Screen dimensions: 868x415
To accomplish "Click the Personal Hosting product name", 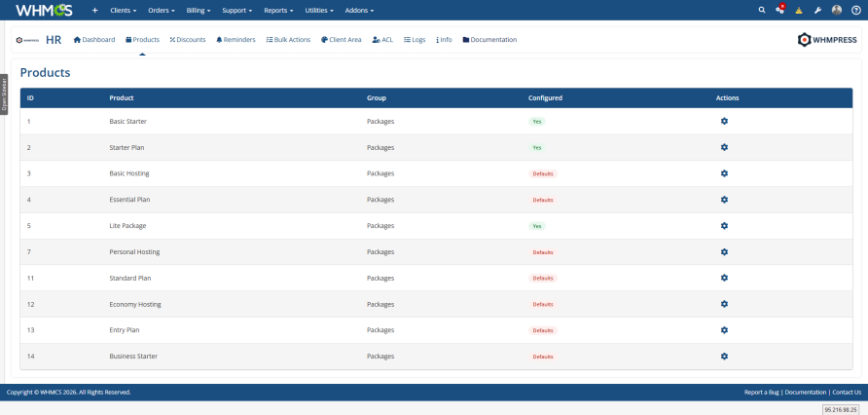I will [x=134, y=252].
